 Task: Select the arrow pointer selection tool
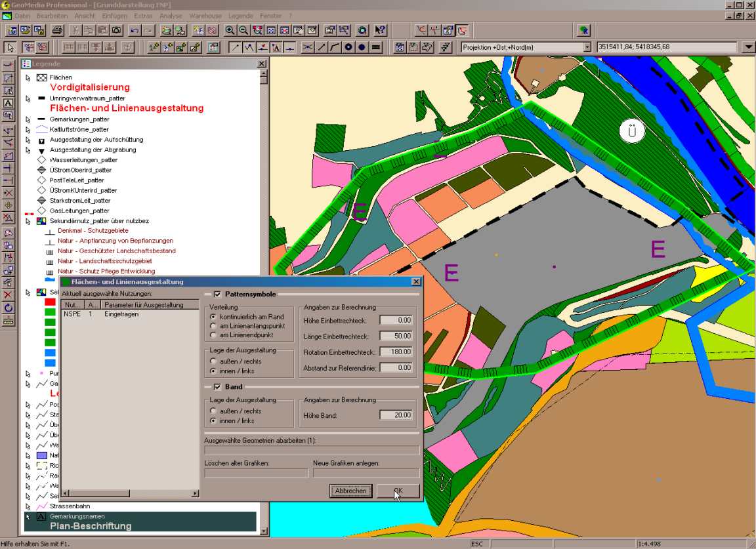pos(10,47)
